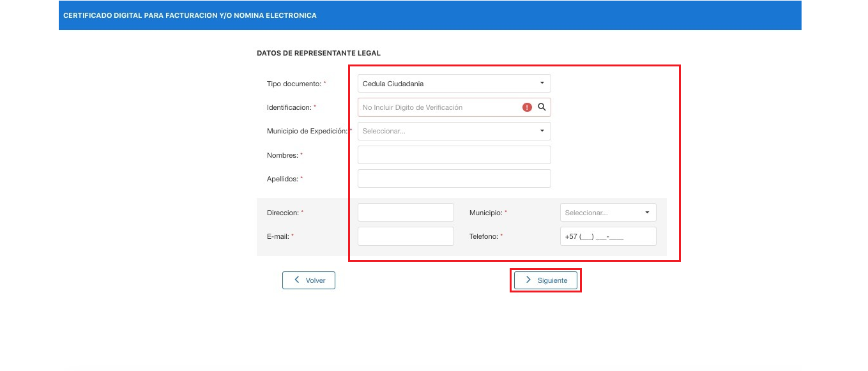Image resolution: width=868 pixels, height=371 pixels.
Task: Open the Municipio dropdown beside Direccion
Action: click(x=608, y=213)
